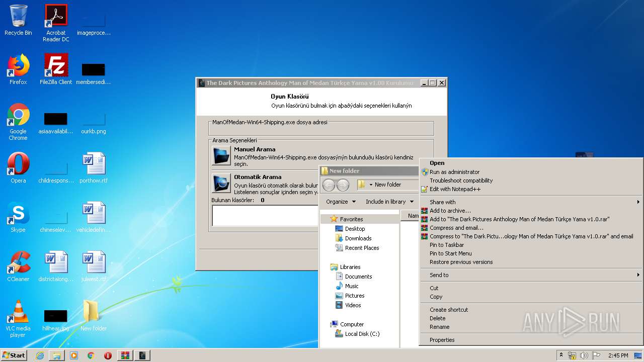Show hidden system tray icons

[561, 355]
